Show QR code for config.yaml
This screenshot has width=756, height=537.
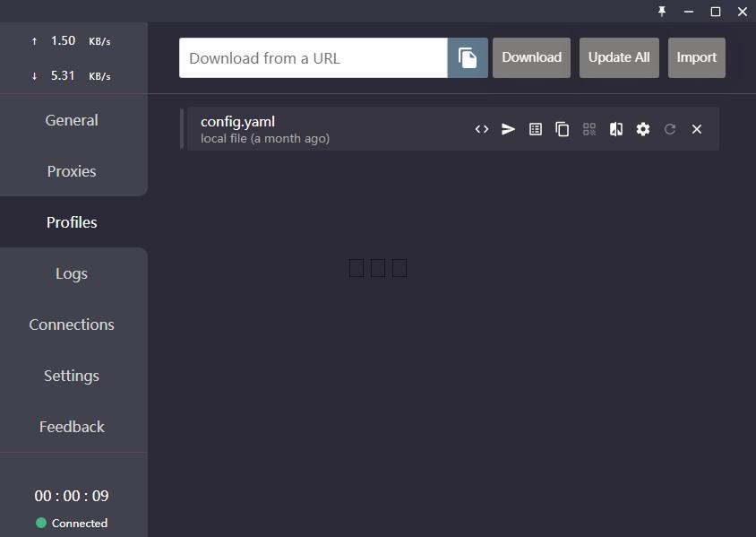click(x=589, y=129)
